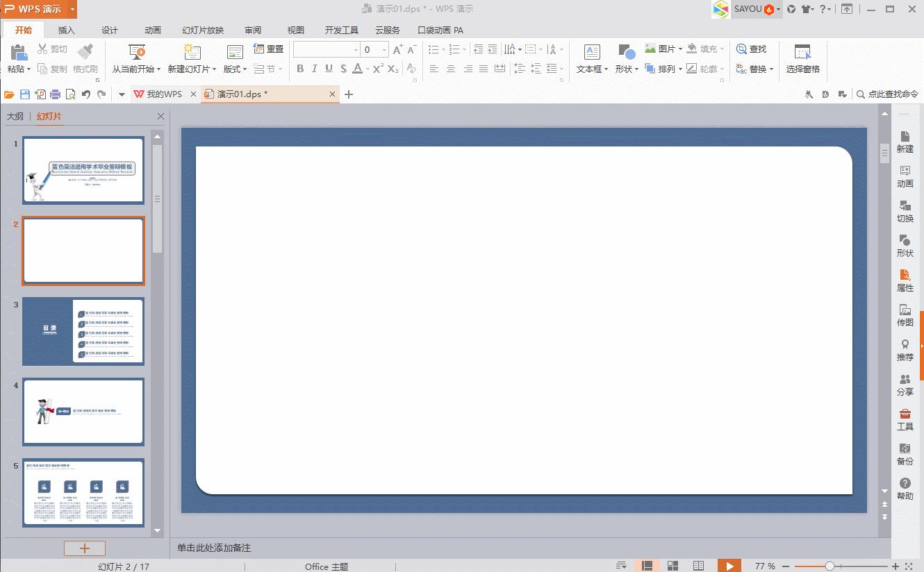Click the Find (查找) icon

[x=742, y=49]
